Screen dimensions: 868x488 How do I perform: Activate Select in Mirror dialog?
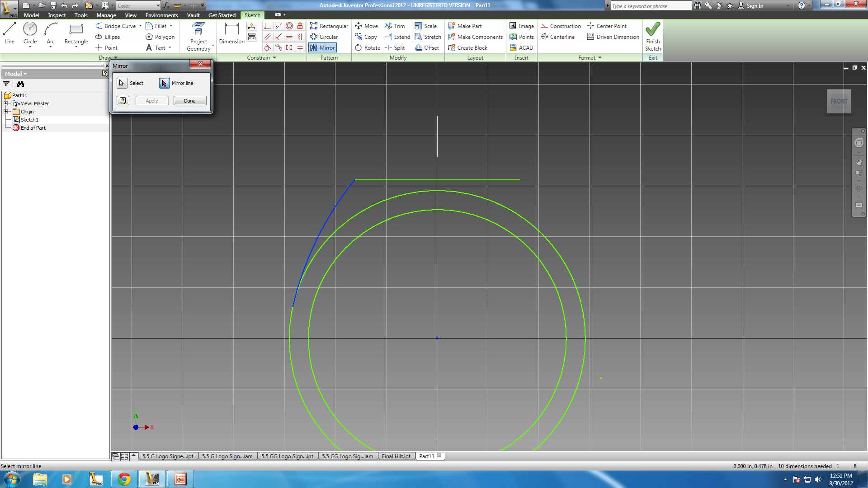pos(122,83)
